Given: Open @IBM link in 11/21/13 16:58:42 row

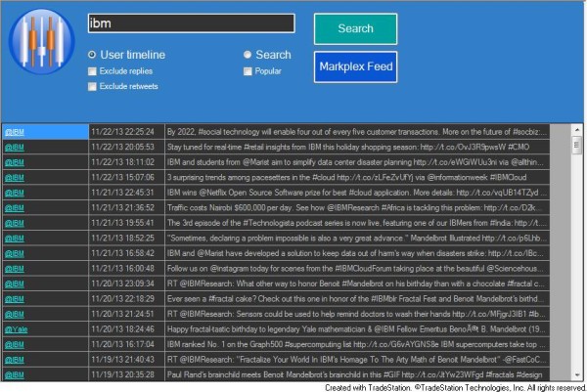Looking at the screenshot, I should (x=15, y=253).
